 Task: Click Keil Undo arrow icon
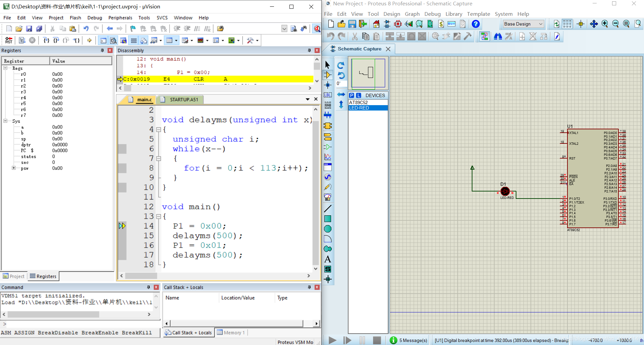coord(86,29)
